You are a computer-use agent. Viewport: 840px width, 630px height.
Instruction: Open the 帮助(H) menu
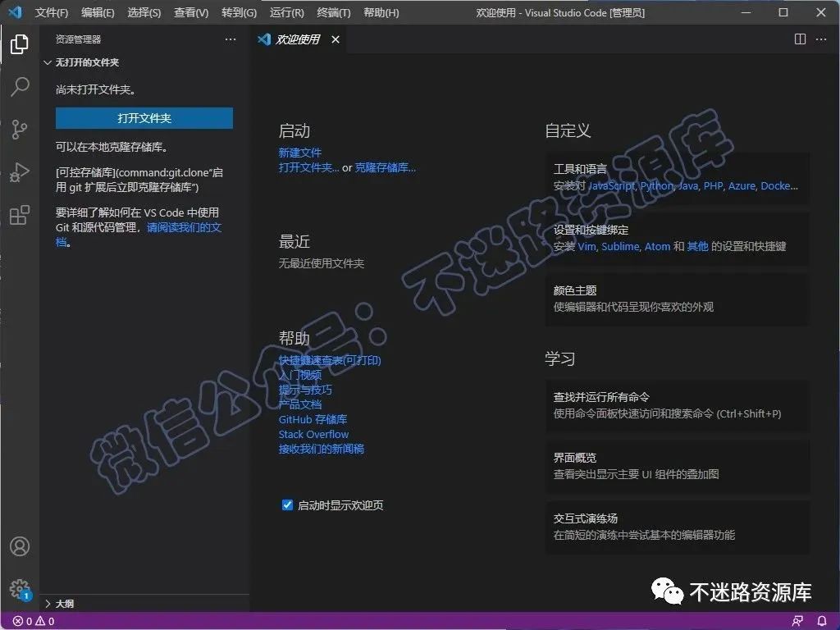pyautogui.click(x=381, y=12)
